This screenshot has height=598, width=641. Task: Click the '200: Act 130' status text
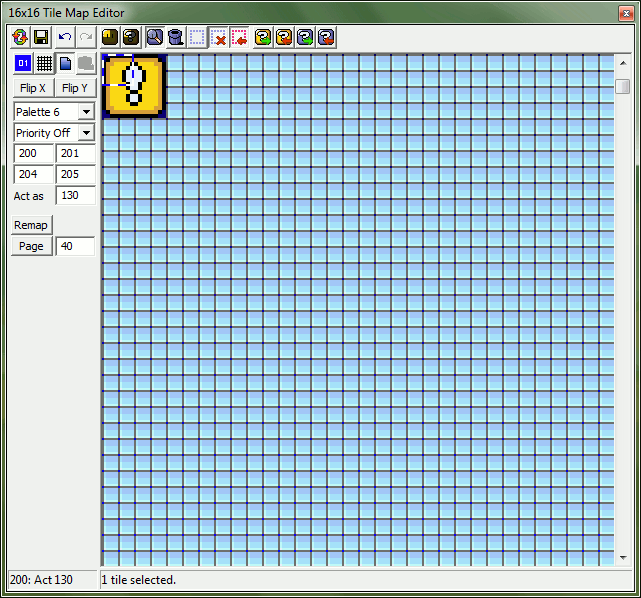pos(41,580)
